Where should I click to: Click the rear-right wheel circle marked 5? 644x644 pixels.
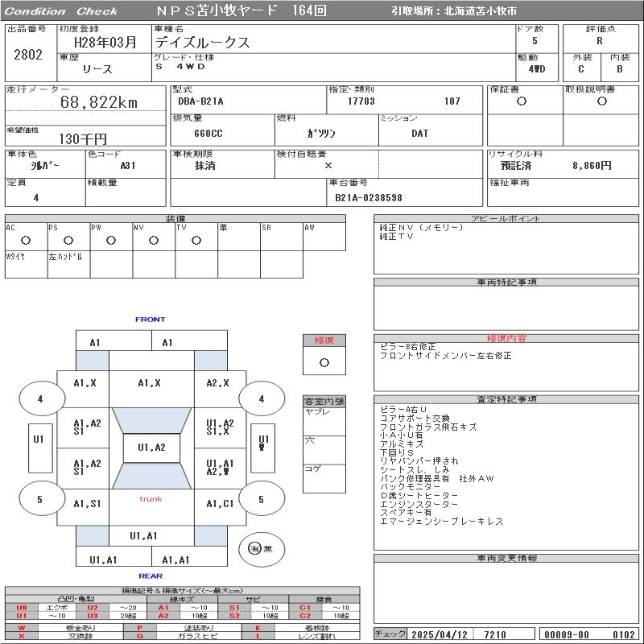click(261, 499)
